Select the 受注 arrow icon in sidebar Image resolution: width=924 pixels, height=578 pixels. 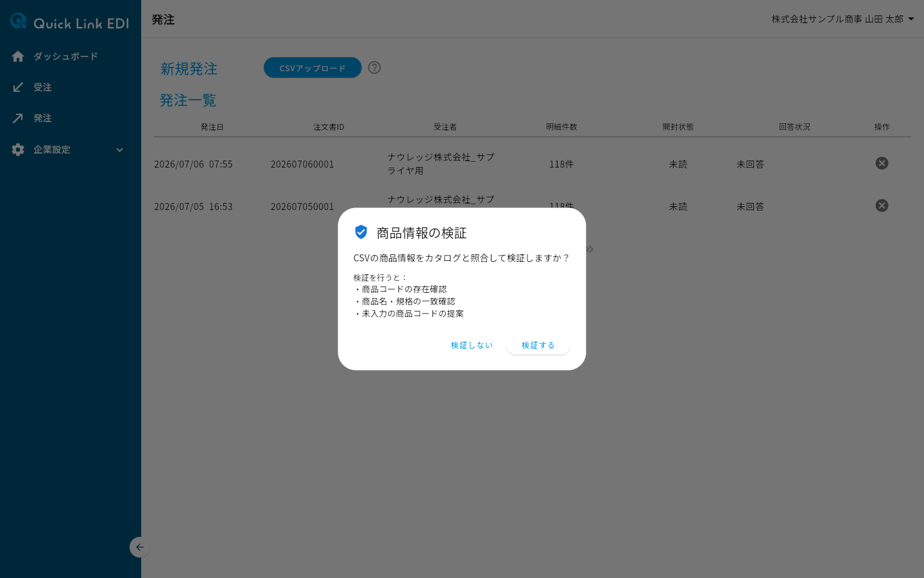pos(18,87)
